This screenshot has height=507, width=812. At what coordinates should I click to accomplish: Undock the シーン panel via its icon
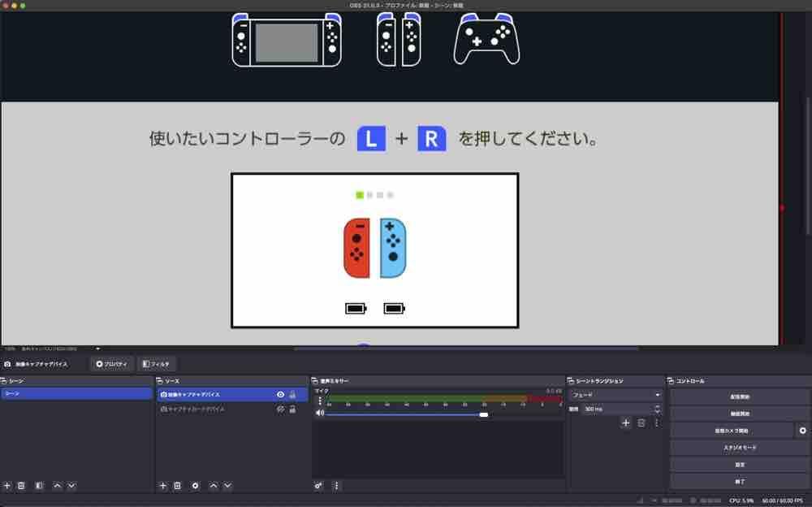tap(3, 381)
